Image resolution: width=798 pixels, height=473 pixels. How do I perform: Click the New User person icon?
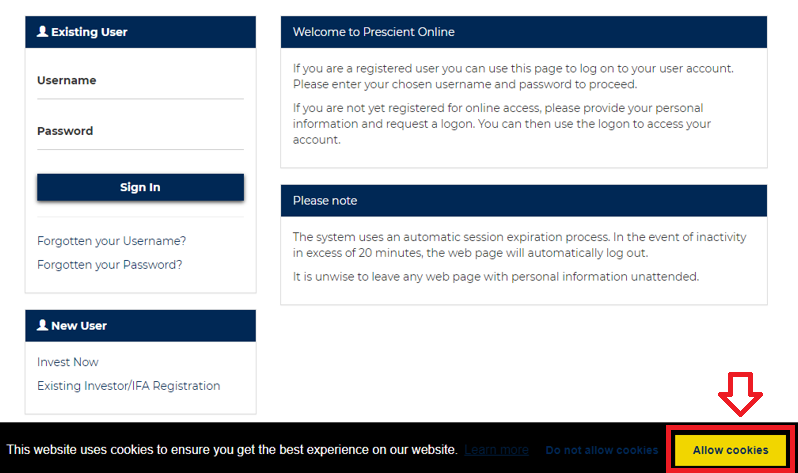point(42,326)
